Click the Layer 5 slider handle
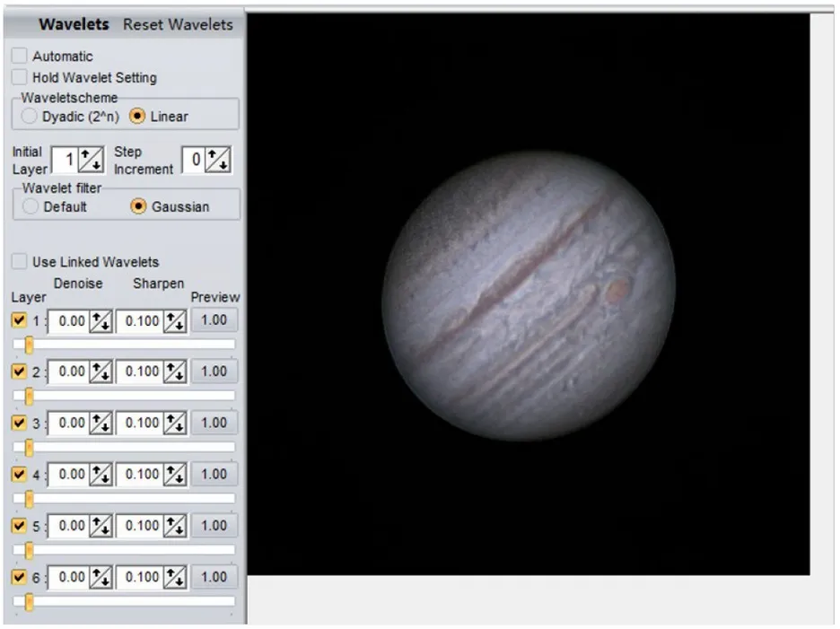 click(29, 550)
